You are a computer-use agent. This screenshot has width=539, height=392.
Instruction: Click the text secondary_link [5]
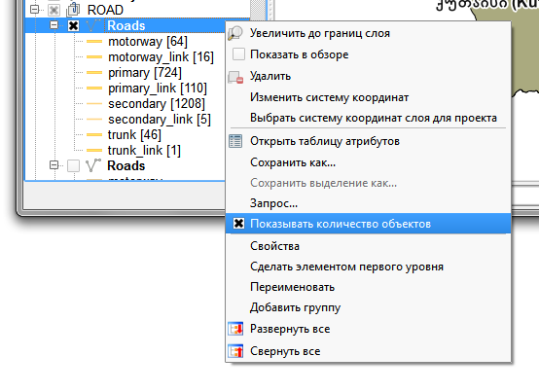pyautogui.click(x=160, y=120)
